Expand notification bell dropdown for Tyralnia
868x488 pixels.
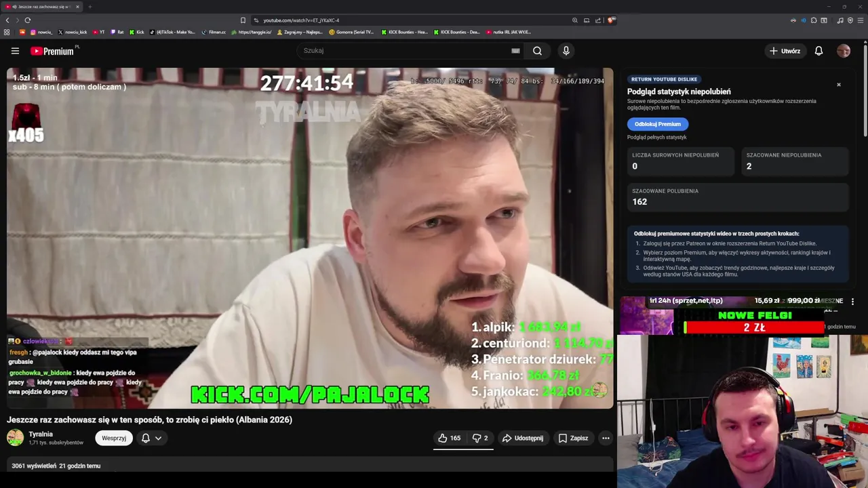pos(158,439)
